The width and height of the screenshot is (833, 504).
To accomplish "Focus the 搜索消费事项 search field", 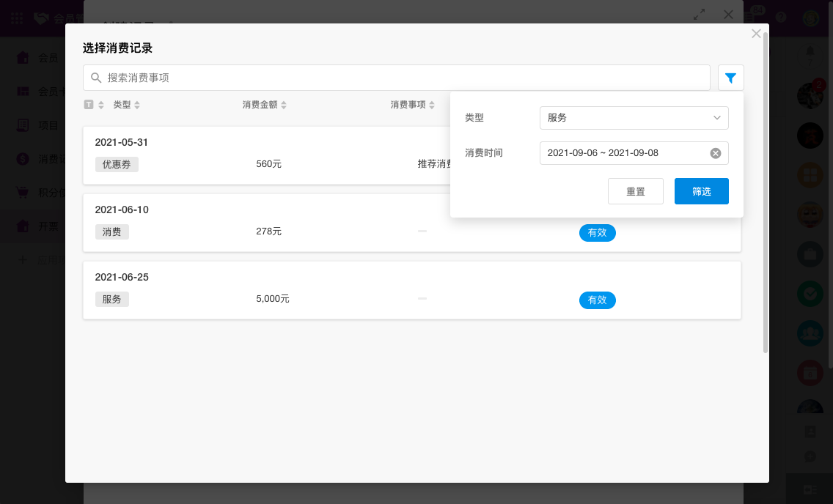I will (403, 78).
